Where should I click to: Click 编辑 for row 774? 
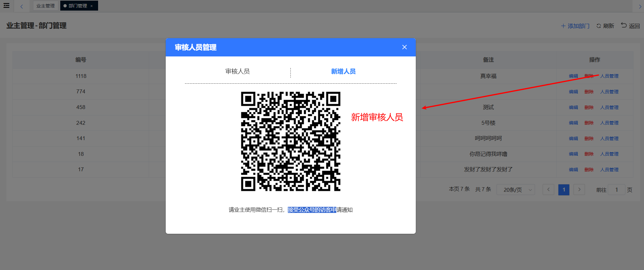click(573, 92)
